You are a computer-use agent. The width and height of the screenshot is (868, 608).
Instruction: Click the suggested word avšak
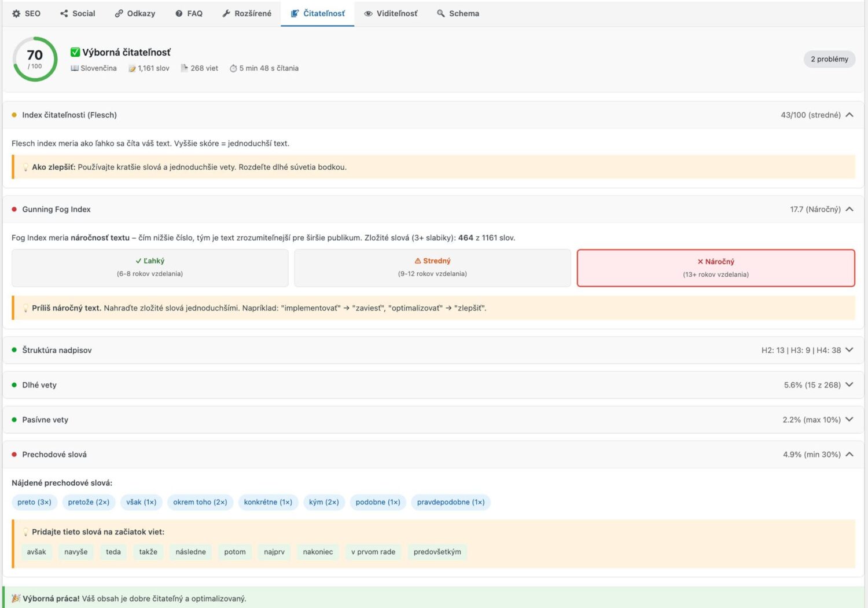36,552
